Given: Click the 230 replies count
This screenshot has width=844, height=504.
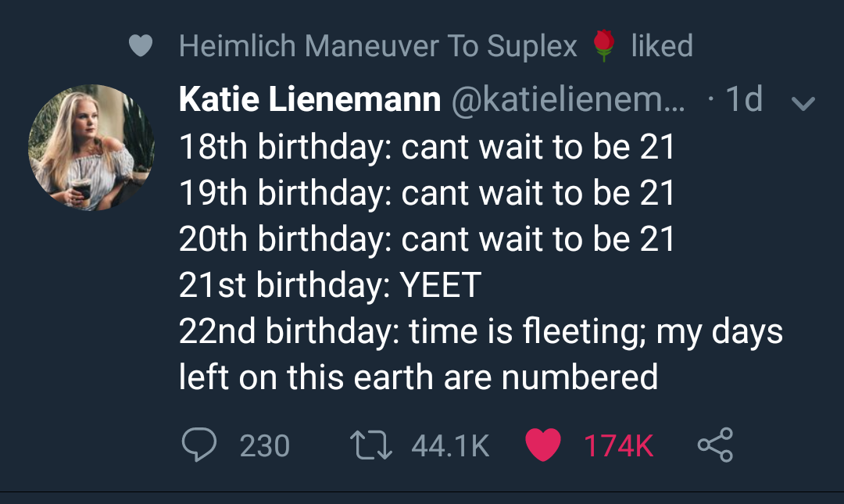Looking at the screenshot, I should click(x=264, y=446).
